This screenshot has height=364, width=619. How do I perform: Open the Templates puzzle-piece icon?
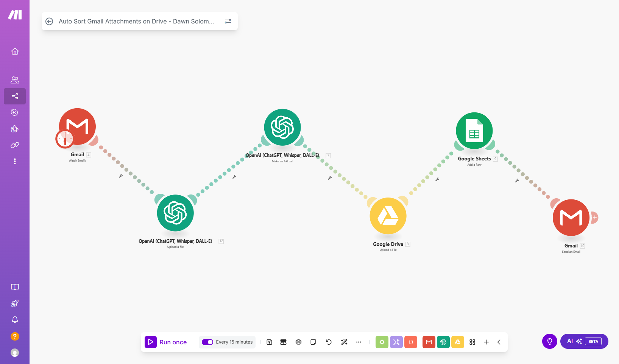tap(15, 129)
